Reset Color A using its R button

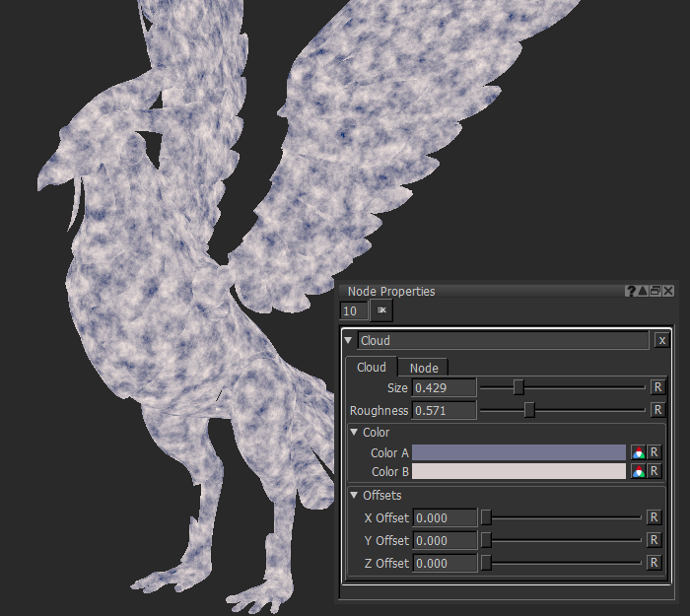click(654, 452)
